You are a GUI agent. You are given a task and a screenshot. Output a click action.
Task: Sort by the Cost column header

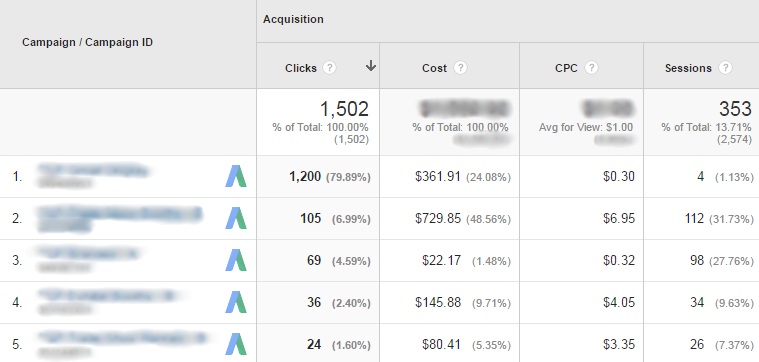(434, 68)
